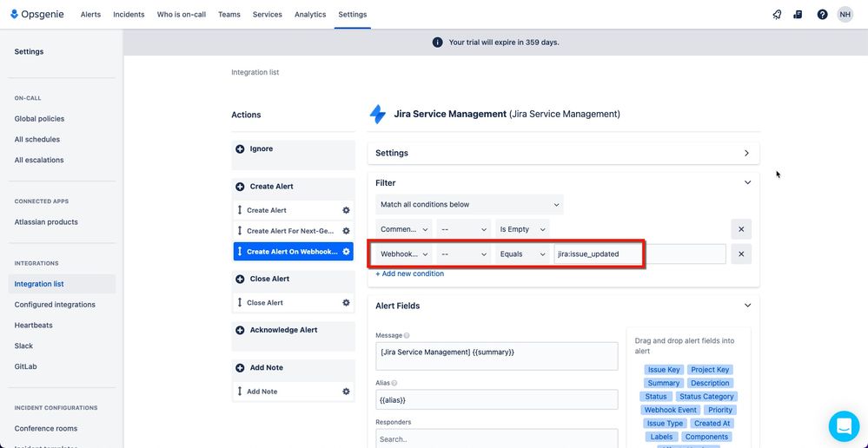
Task: Remove the Webhook Equals condition
Action: click(x=741, y=254)
